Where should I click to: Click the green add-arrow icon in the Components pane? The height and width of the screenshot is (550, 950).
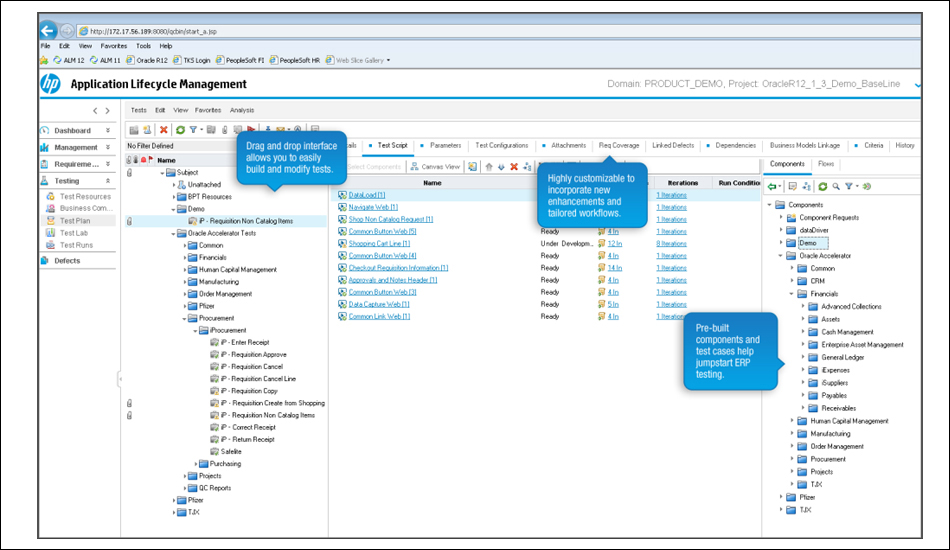click(772, 187)
